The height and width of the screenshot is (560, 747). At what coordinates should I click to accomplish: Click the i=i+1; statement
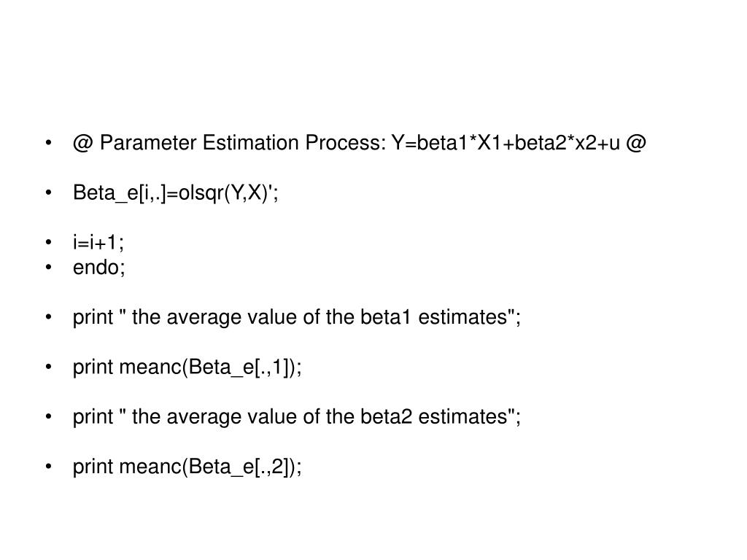coord(98,242)
